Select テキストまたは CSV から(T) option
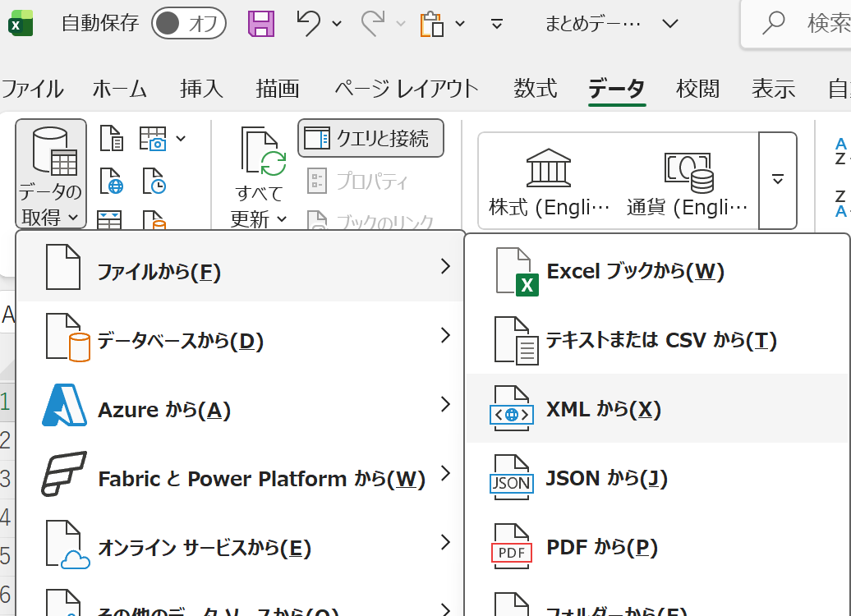Screen dimensions: 851x616 click(661, 340)
